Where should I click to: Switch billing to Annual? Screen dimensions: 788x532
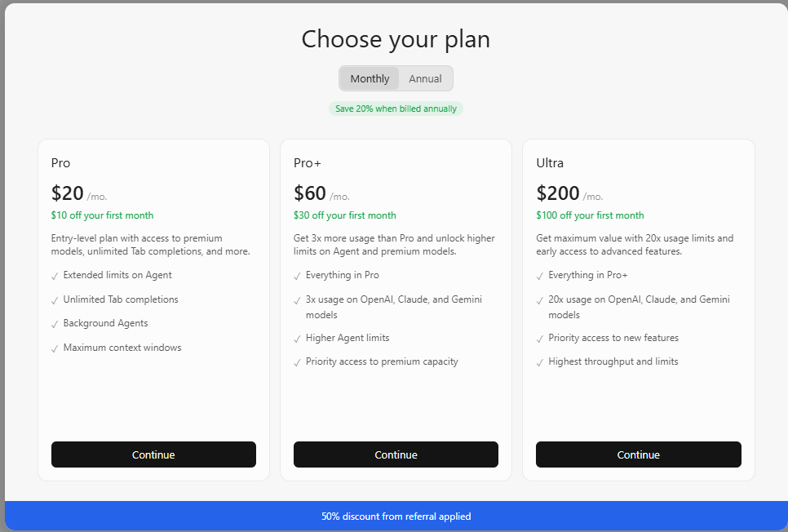(425, 78)
